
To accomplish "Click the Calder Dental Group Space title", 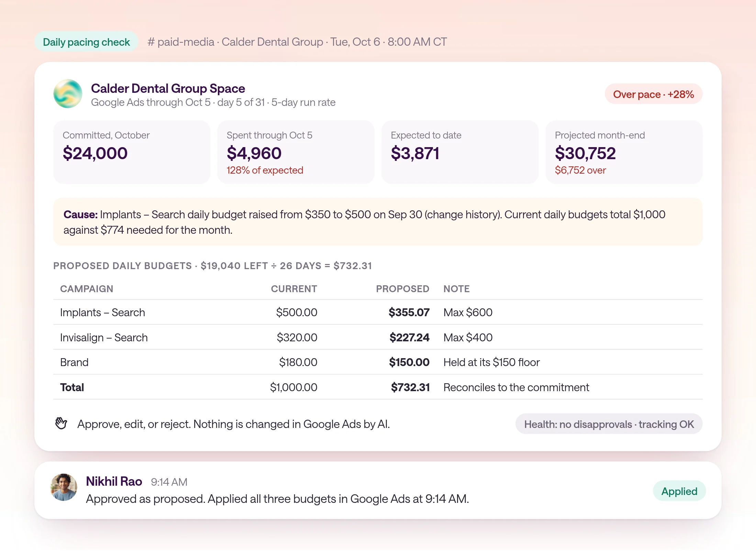I will point(168,88).
